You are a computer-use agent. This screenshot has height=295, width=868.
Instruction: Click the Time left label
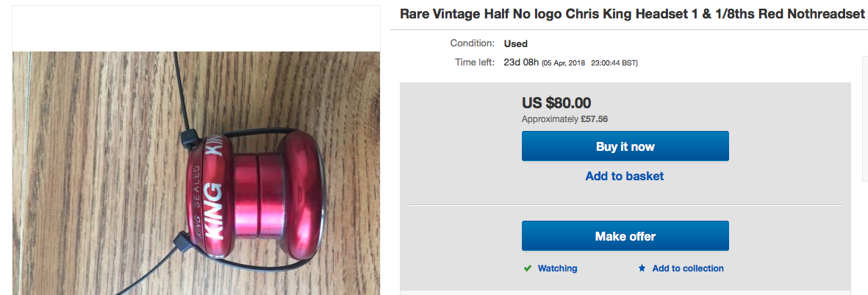(x=475, y=63)
